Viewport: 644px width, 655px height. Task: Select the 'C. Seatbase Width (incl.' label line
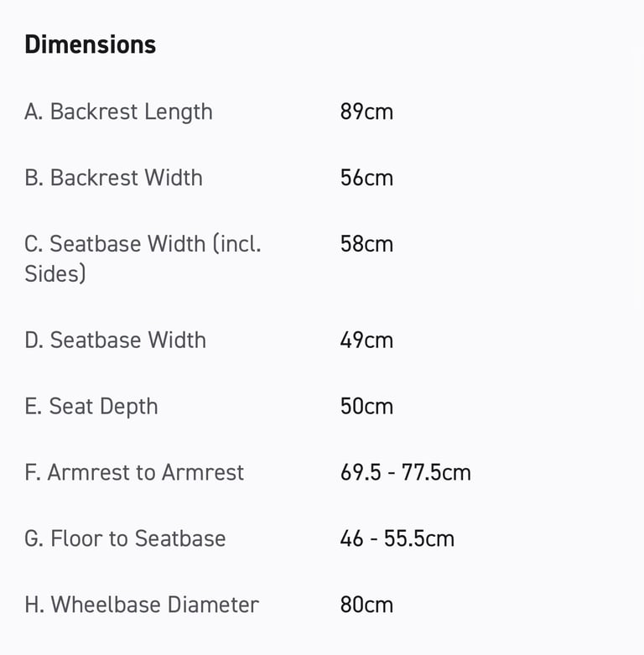[143, 244]
